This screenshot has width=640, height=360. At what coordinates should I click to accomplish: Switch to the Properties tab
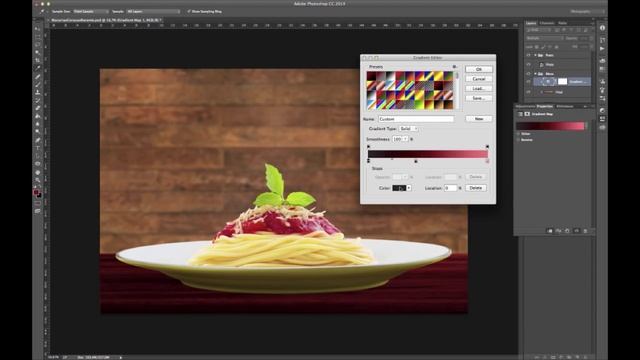545,106
